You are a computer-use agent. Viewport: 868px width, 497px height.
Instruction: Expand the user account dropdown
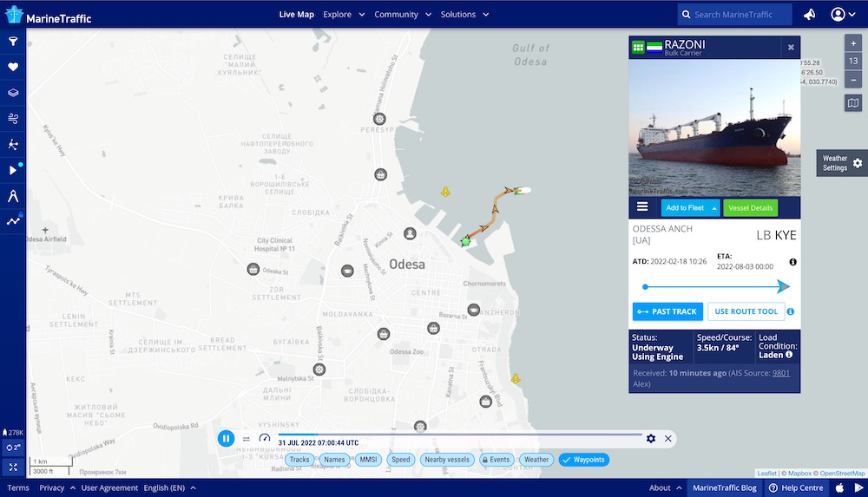(843, 15)
